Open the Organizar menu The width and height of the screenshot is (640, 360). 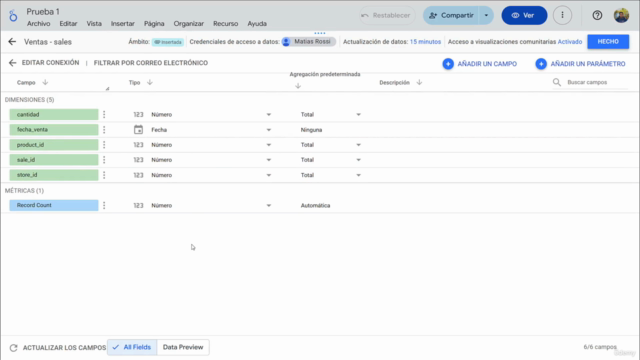[189, 24]
